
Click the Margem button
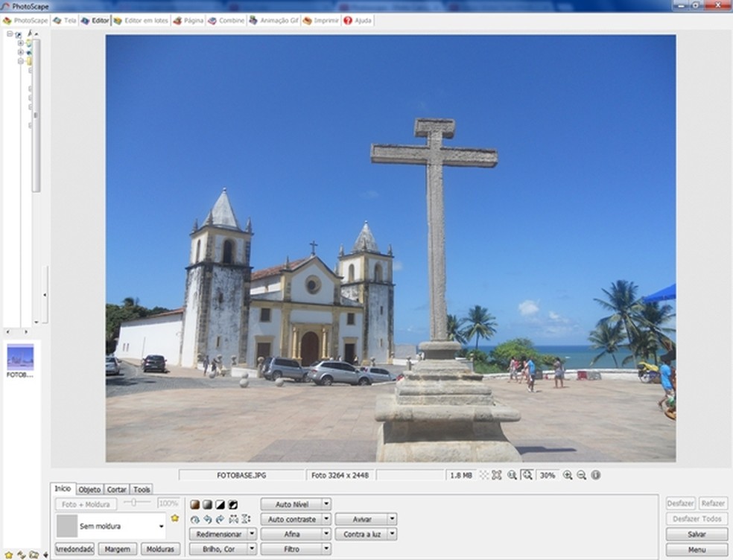pos(117,549)
